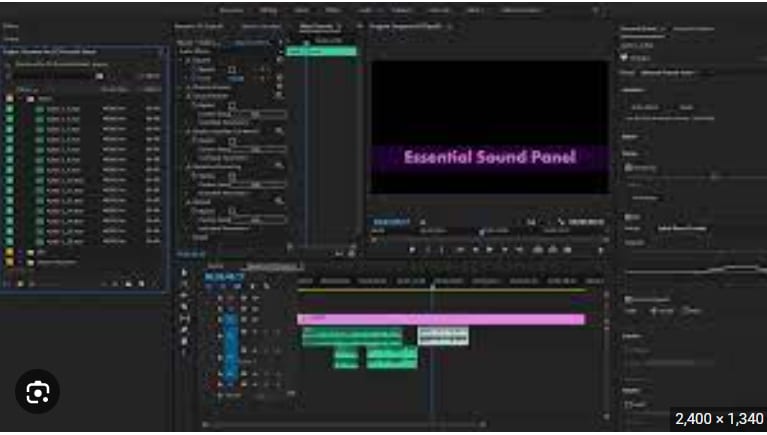Click the Timeline horizontal scrollbar

tap(344, 424)
